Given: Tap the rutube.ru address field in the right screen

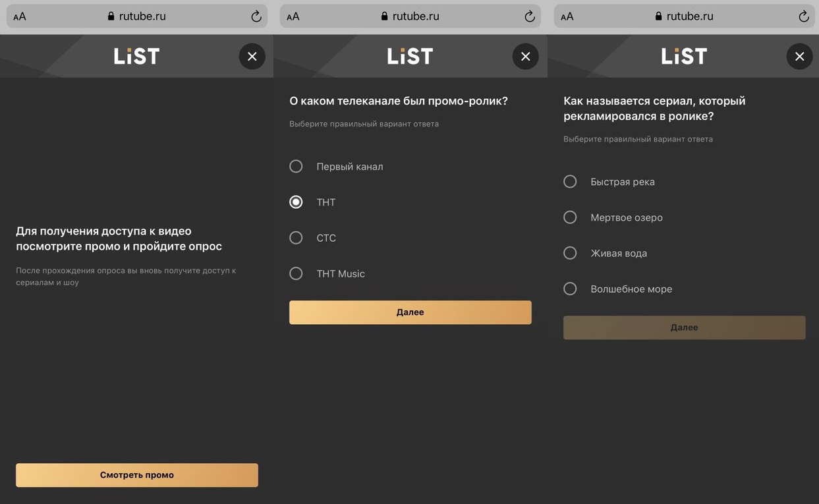Looking at the screenshot, I should [x=685, y=16].
